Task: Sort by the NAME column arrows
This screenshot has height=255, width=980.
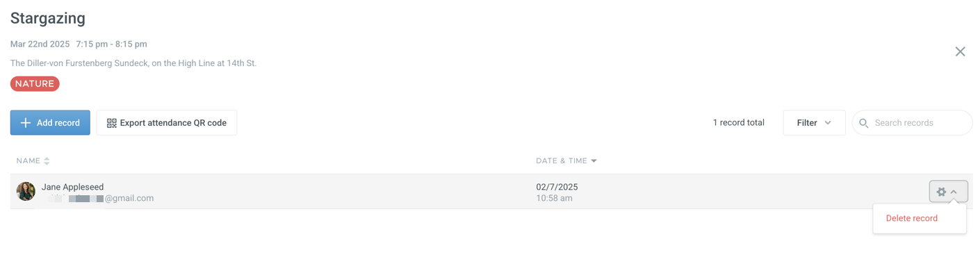Action: pos(47,161)
